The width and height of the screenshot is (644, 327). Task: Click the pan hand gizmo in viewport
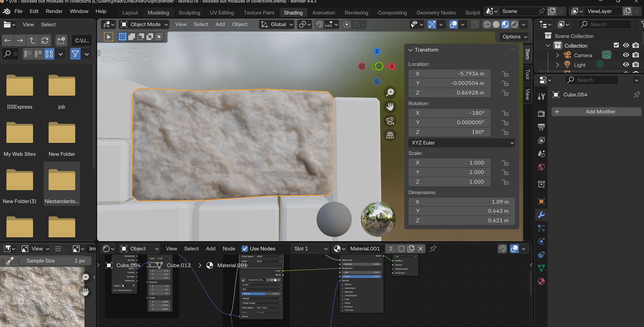tap(390, 107)
